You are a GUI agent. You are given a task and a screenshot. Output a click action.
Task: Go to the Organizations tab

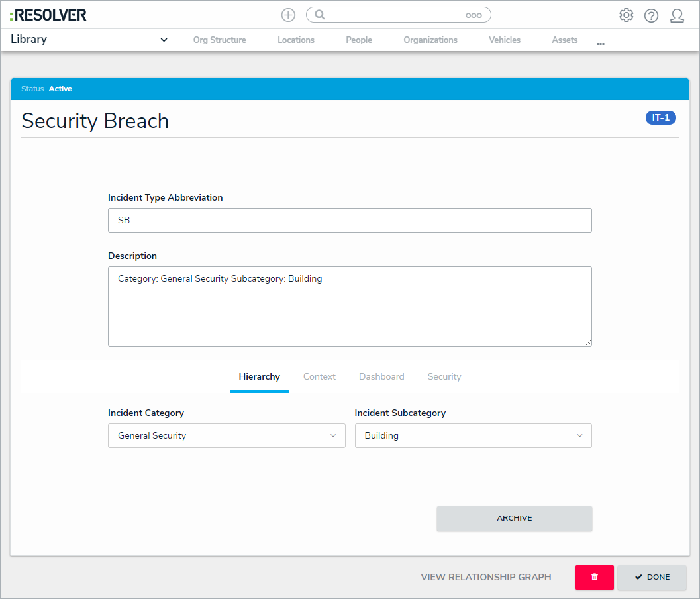pos(430,40)
